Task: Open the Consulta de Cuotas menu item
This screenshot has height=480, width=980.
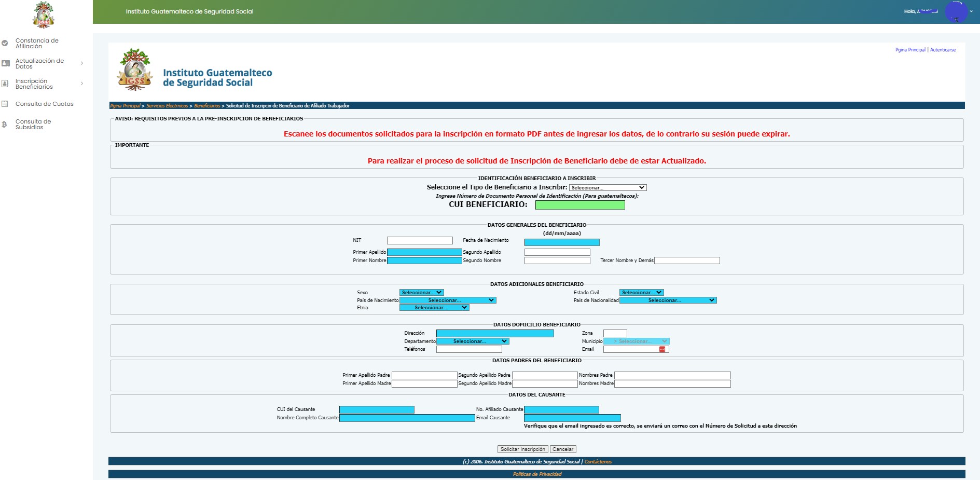Action: pos(45,104)
